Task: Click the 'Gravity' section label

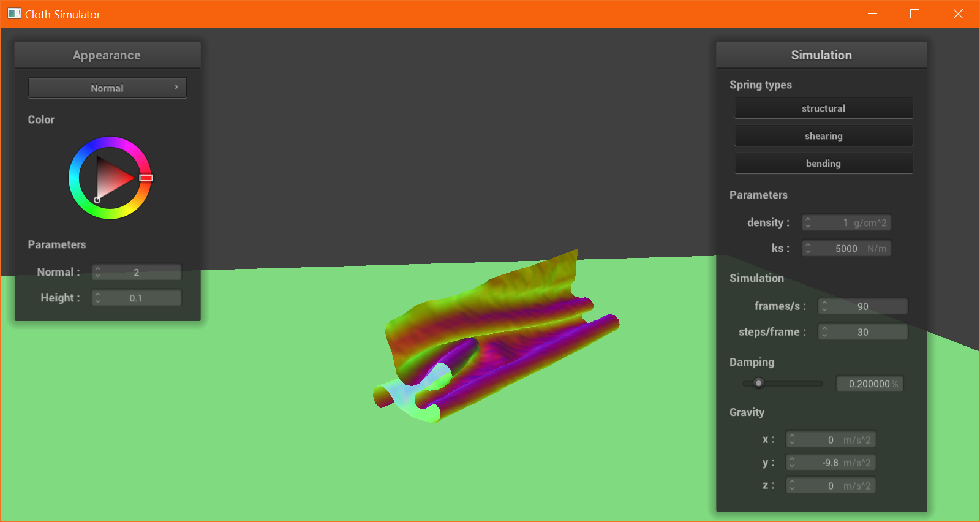Action: [x=747, y=412]
